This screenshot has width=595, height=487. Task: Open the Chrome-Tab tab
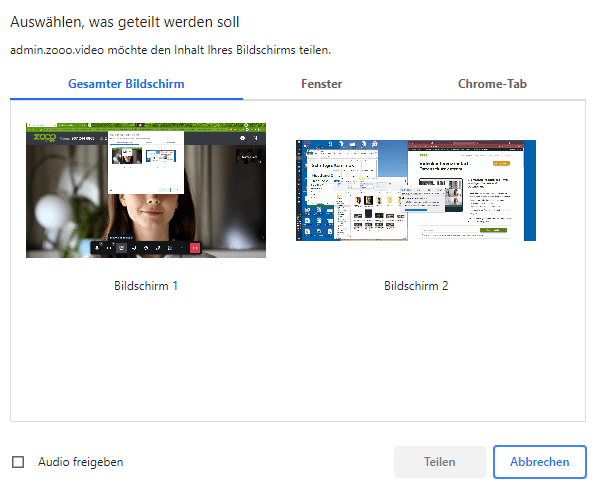pyautogui.click(x=492, y=84)
